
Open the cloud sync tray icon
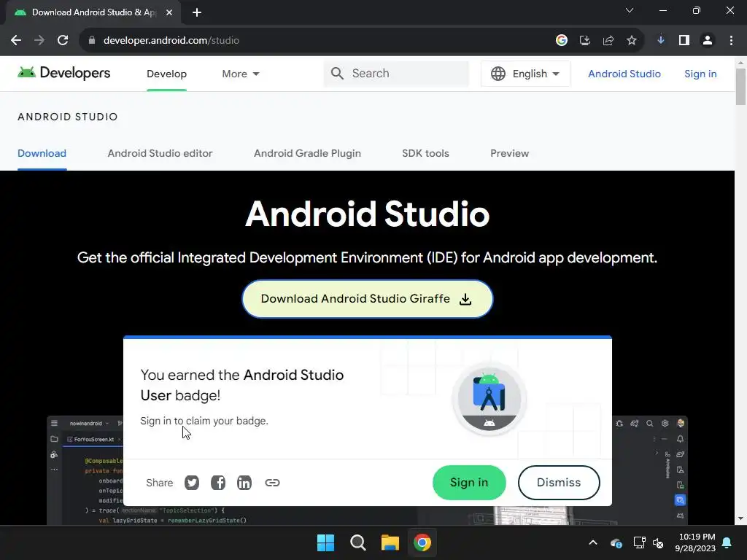coord(616,542)
